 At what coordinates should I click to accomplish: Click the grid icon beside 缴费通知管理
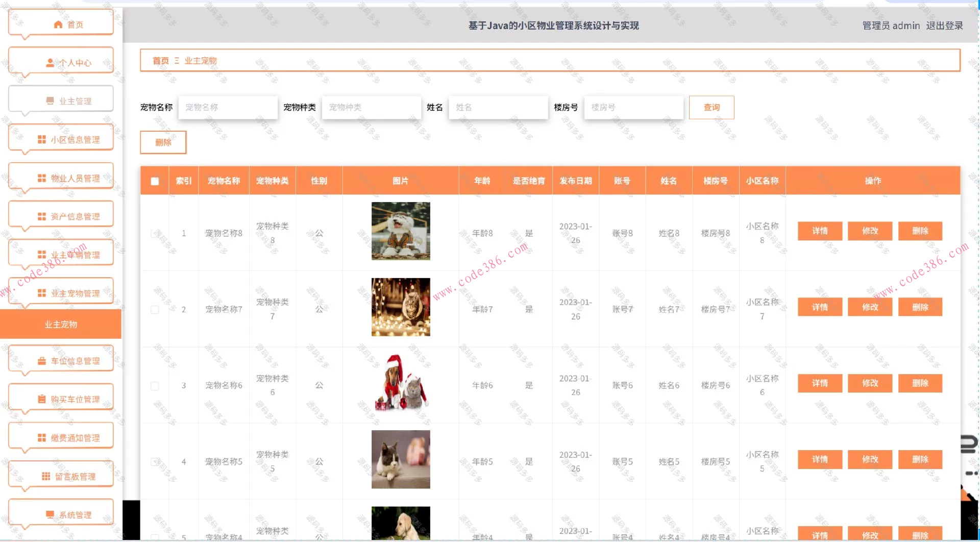click(42, 438)
